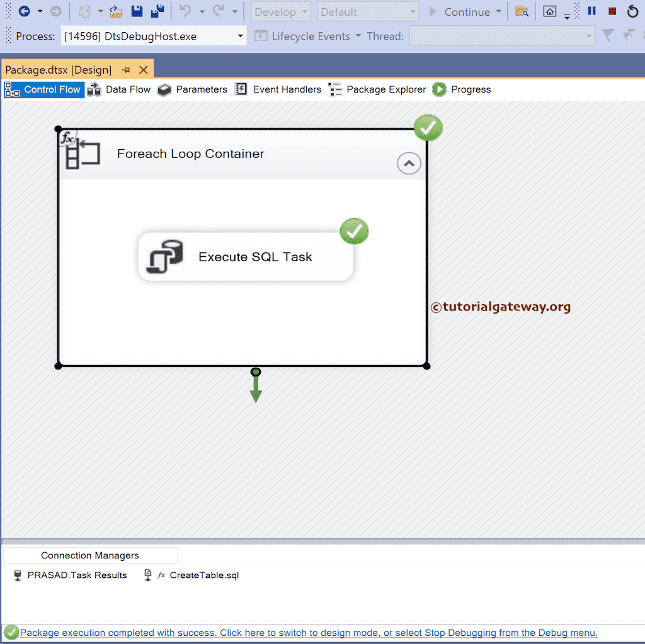This screenshot has height=644, width=645.
Task: Open the Lifecycle Events dropdown
Action: tap(359, 36)
